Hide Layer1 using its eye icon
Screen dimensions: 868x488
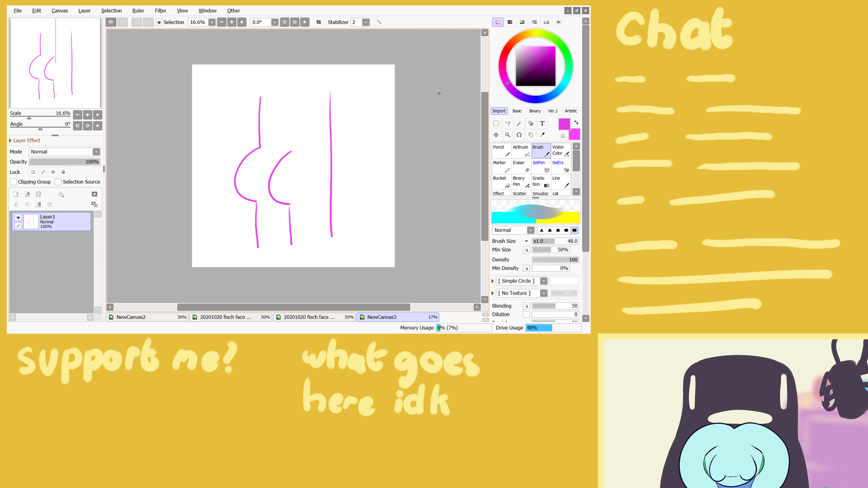pyautogui.click(x=18, y=217)
